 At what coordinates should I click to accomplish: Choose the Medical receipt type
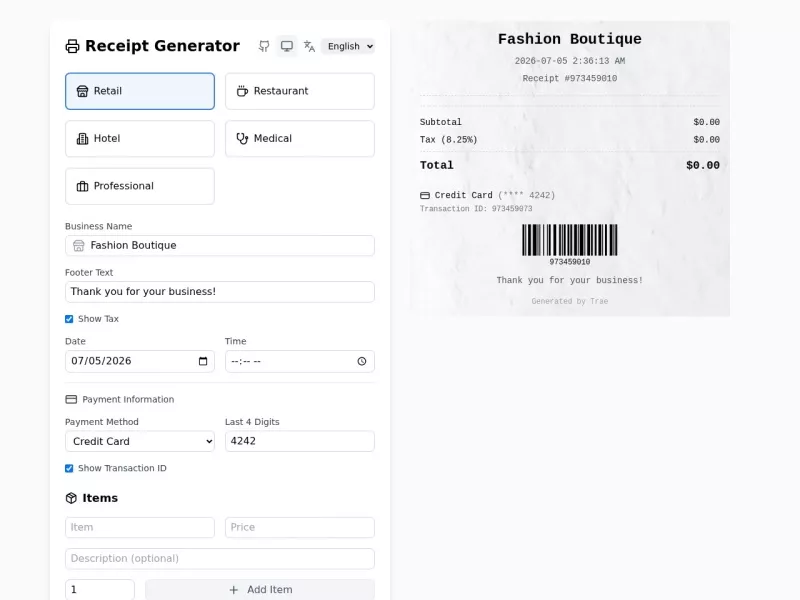[300, 139]
